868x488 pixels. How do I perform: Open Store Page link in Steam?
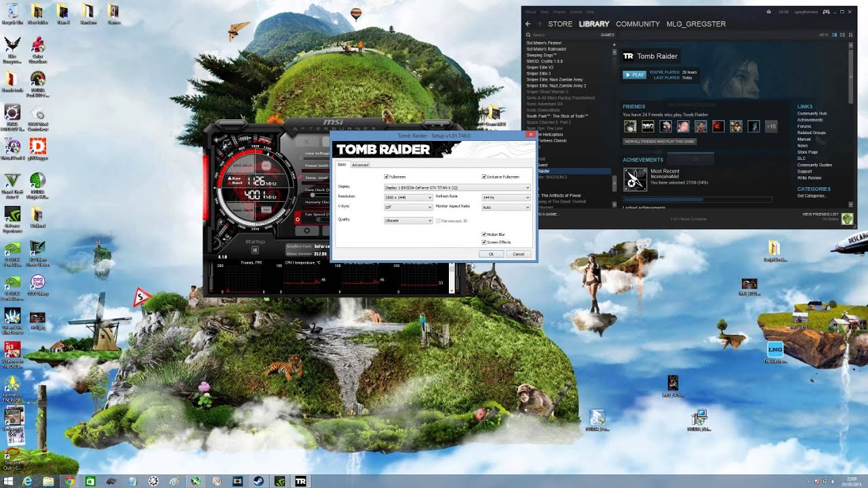click(807, 152)
